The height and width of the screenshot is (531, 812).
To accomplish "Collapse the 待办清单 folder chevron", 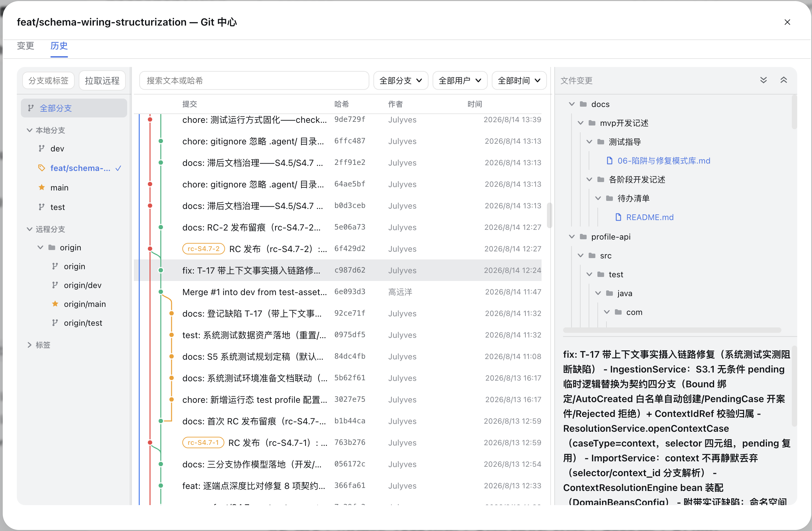I will pos(598,198).
